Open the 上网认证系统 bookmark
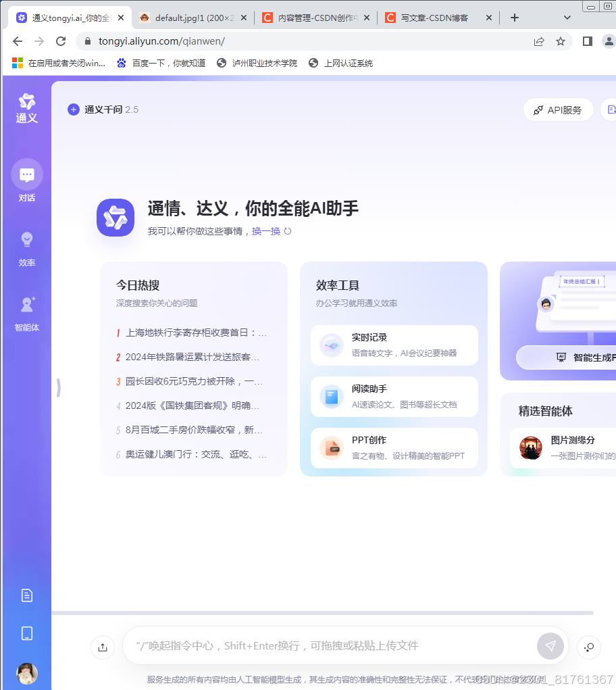The image size is (616, 690). pos(340,64)
